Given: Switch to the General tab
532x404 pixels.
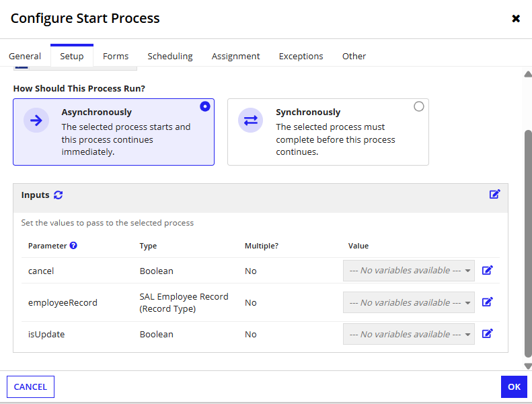Looking at the screenshot, I should pyautogui.click(x=25, y=56).
